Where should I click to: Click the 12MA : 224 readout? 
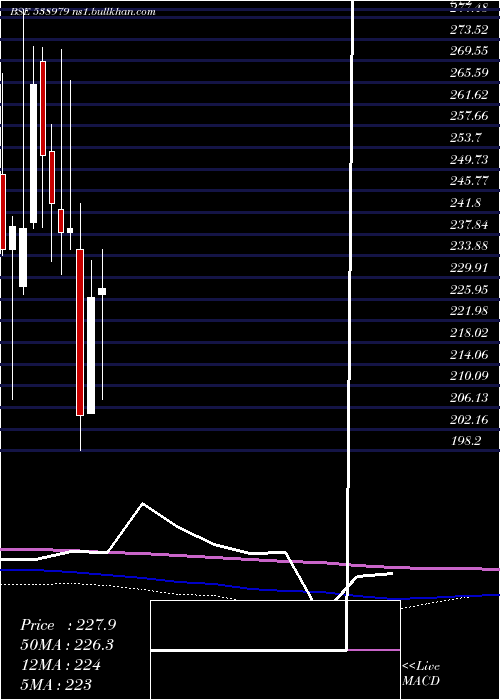coord(61,665)
